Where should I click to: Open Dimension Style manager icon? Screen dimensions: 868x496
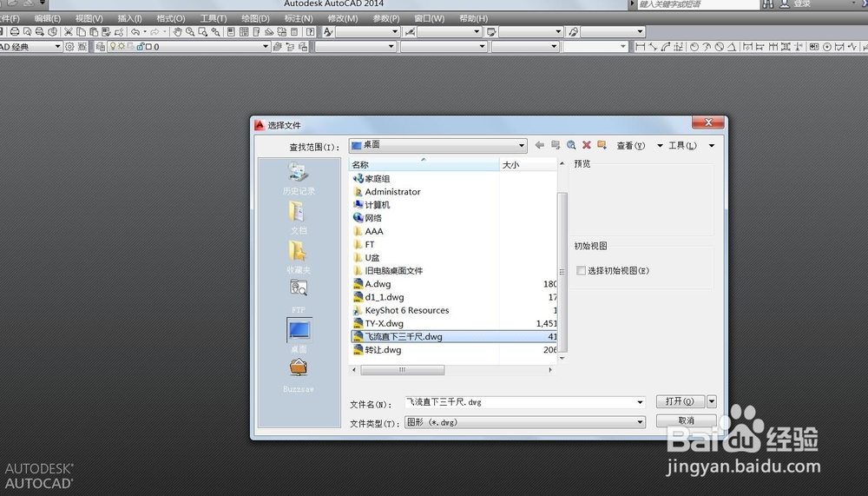(x=410, y=32)
